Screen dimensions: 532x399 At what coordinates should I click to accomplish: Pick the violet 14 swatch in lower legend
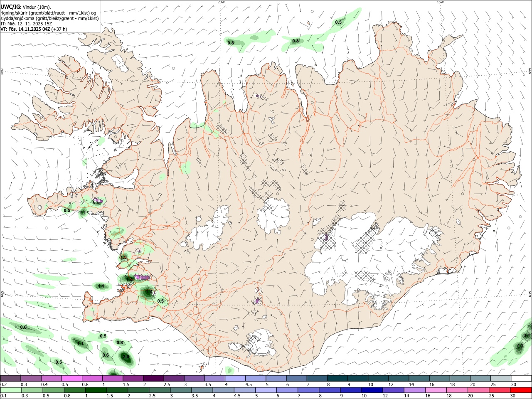pyautogui.click(x=415, y=390)
